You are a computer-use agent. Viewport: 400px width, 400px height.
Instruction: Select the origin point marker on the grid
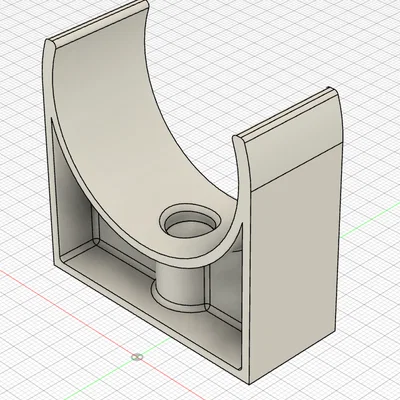click(137, 357)
